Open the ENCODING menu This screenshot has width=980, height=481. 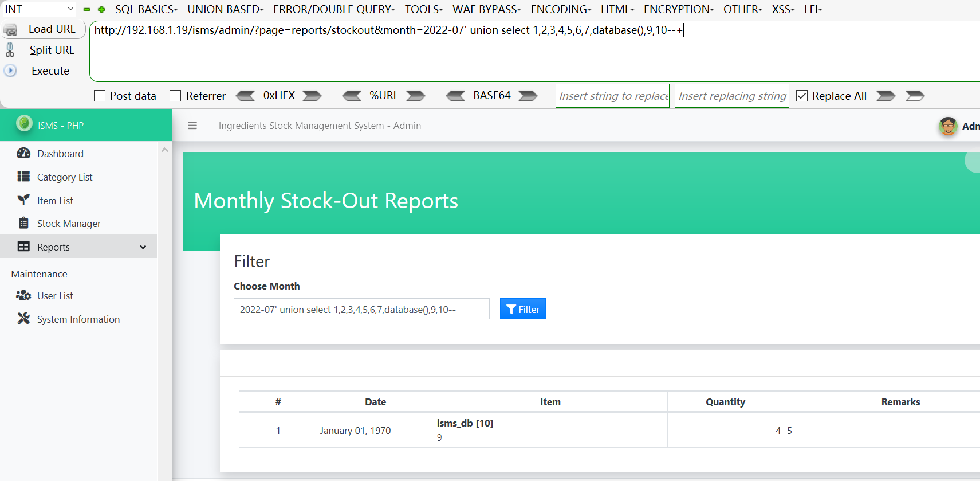pyautogui.click(x=561, y=9)
